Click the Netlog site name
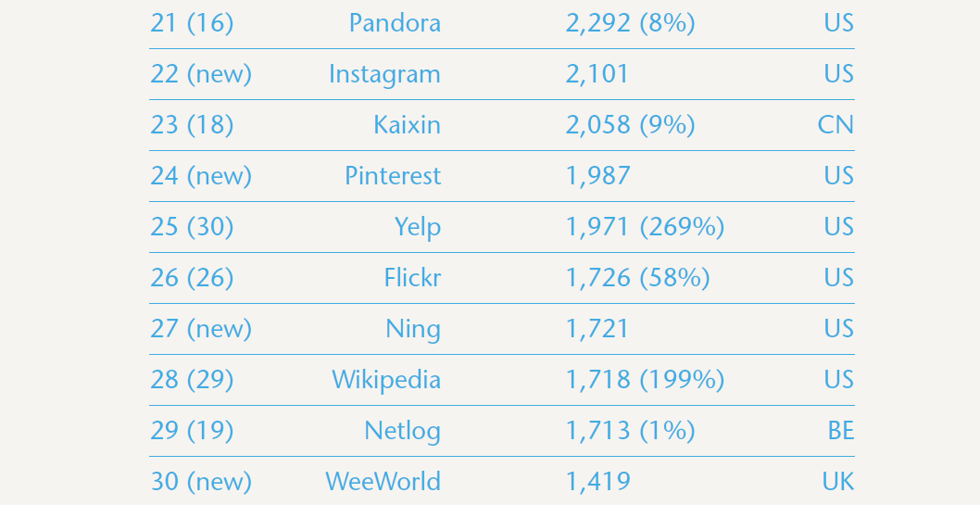Screen dimensions: 980x505 point(402,431)
